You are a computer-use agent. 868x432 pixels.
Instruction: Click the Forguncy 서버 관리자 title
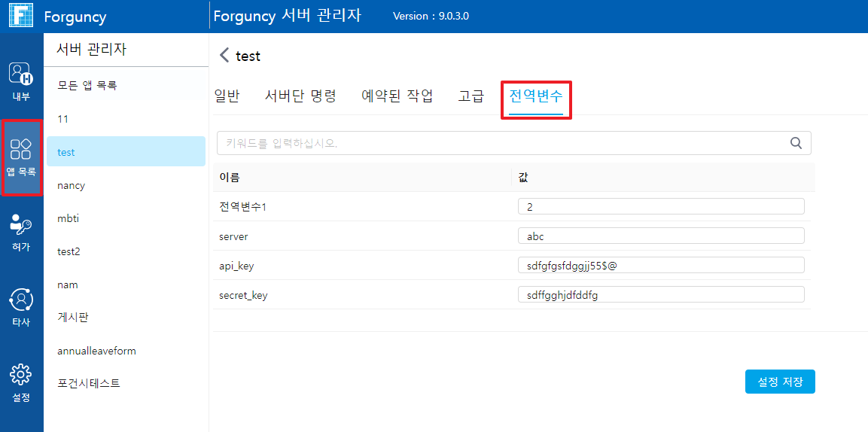(288, 16)
